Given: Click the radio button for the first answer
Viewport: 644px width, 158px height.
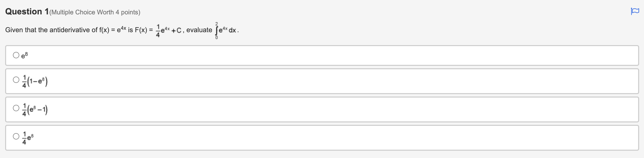Looking at the screenshot, I should (16, 55).
